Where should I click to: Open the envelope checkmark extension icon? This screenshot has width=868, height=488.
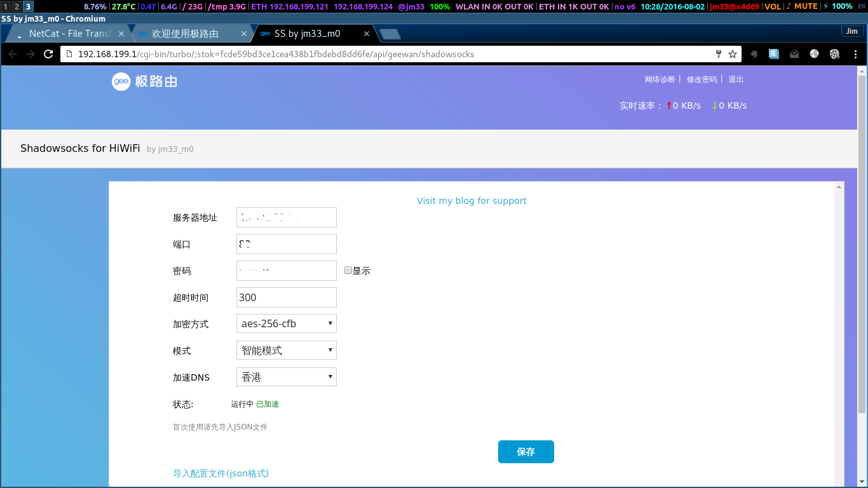pos(794,54)
